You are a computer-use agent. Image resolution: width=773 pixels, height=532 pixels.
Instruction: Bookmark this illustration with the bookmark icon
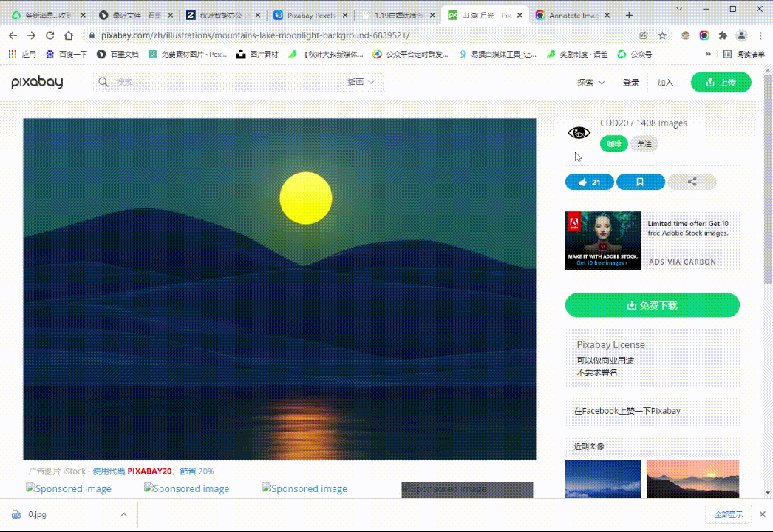tap(640, 182)
